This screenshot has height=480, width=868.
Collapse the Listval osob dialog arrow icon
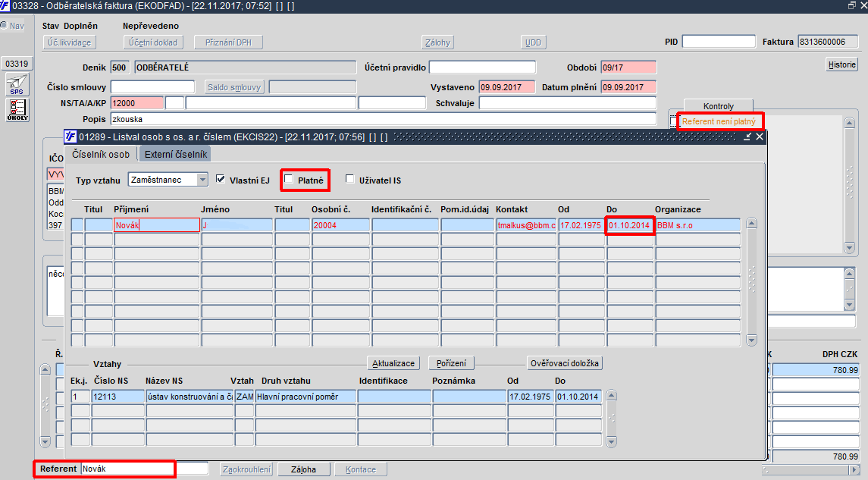(747, 136)
